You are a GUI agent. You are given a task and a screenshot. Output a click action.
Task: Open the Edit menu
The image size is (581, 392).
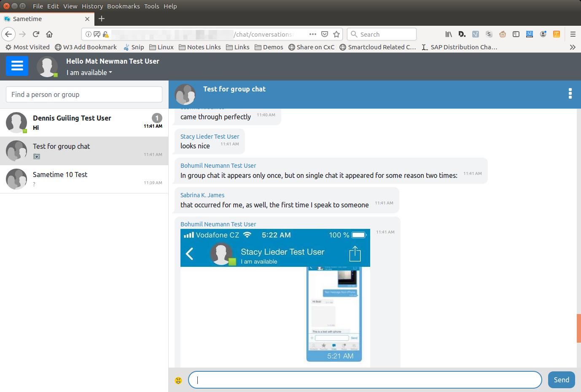point(53,6)
